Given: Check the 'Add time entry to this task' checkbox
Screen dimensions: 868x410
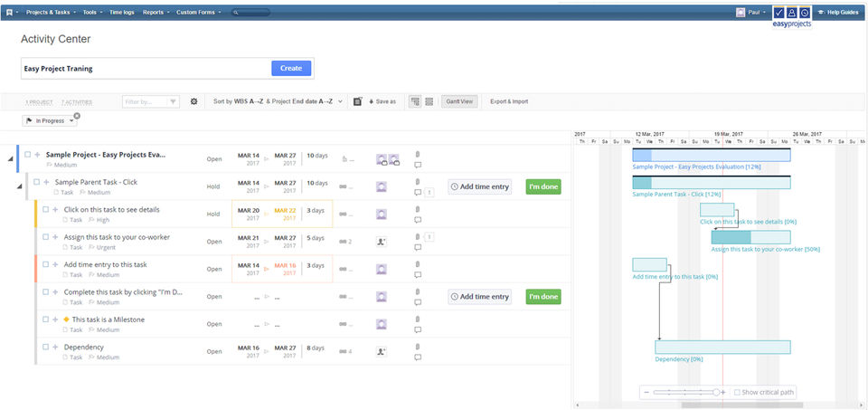Looking at the screenshot, I should 45,264.
